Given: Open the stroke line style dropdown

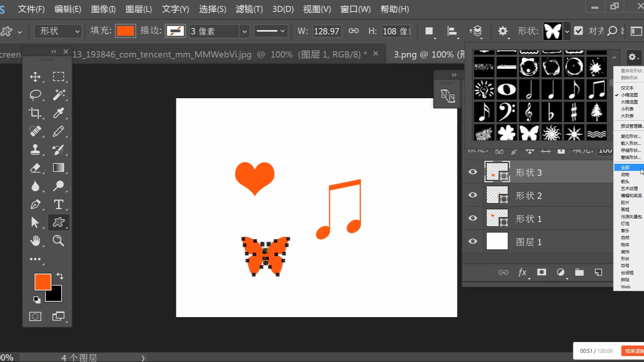Looking at the screenshot, I should click(x=270, y=31).
